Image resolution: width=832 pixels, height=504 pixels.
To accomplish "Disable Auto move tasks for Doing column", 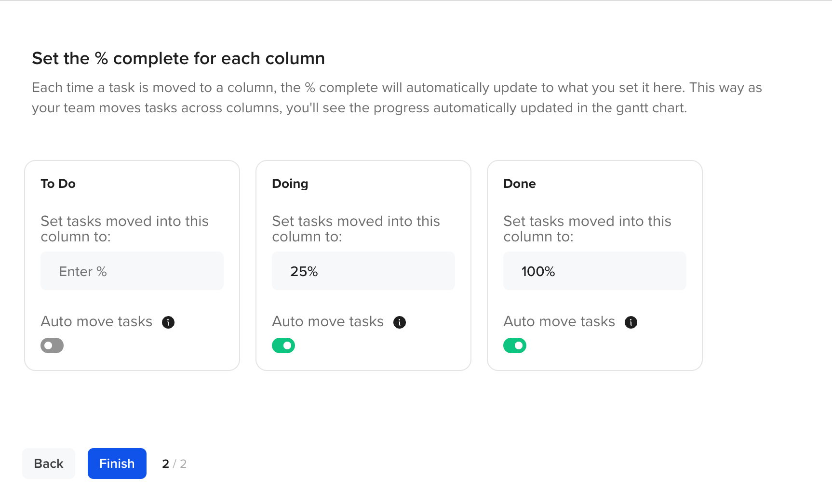I will [x=283, y=345].
